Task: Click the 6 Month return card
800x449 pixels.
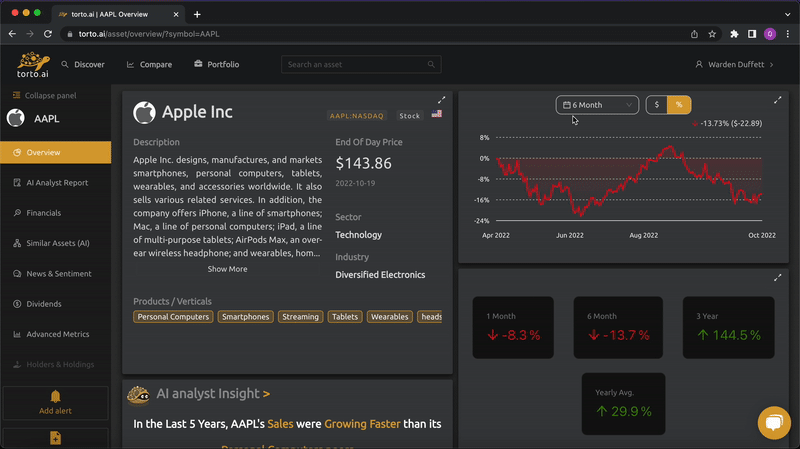Action: (618, 328)
